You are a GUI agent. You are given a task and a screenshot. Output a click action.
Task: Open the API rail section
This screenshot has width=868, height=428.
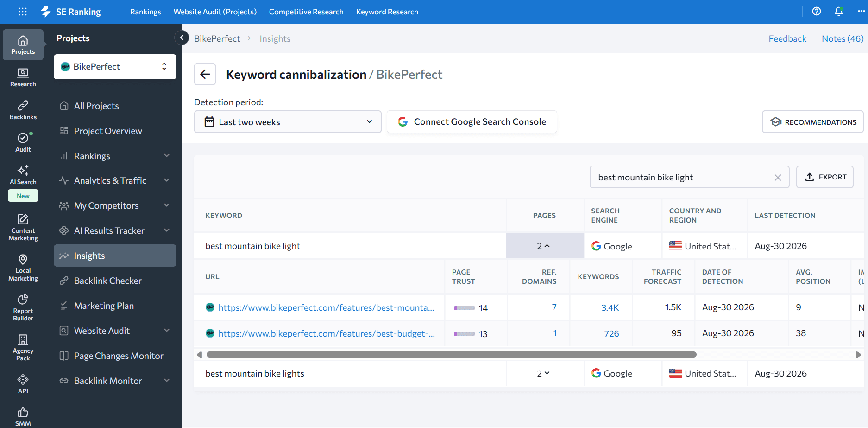click(x=23, y=384)
